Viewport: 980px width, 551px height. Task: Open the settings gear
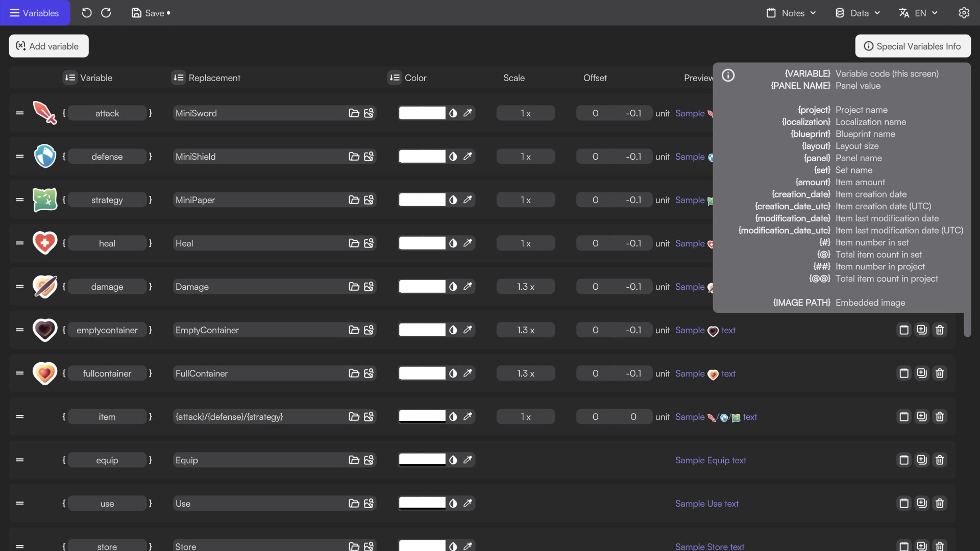964,13
